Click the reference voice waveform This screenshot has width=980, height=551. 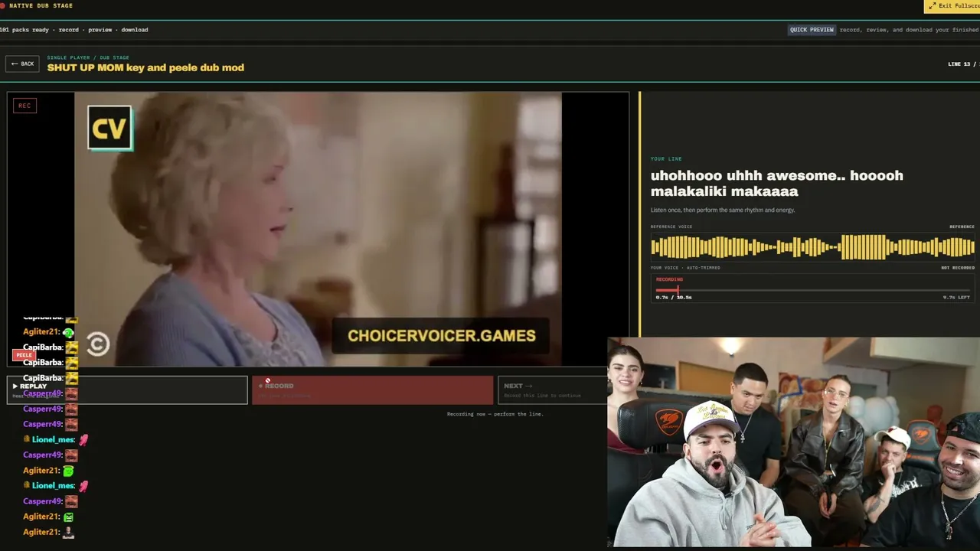click(x=812, y=247)
